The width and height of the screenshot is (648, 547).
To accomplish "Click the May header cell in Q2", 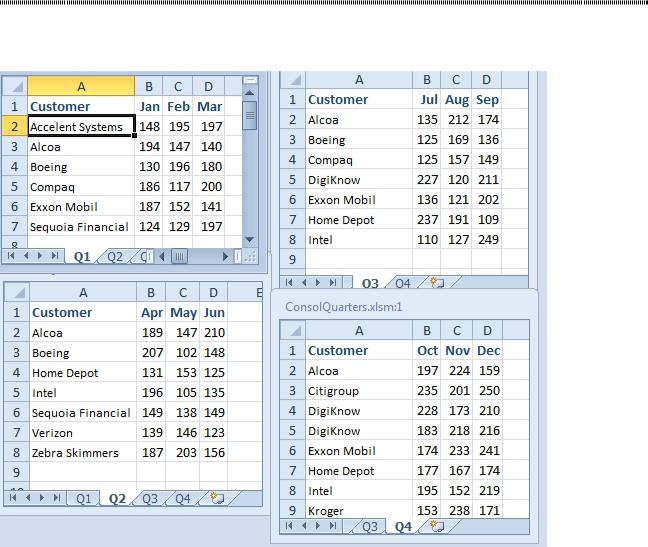I will [x=183, y=313].
